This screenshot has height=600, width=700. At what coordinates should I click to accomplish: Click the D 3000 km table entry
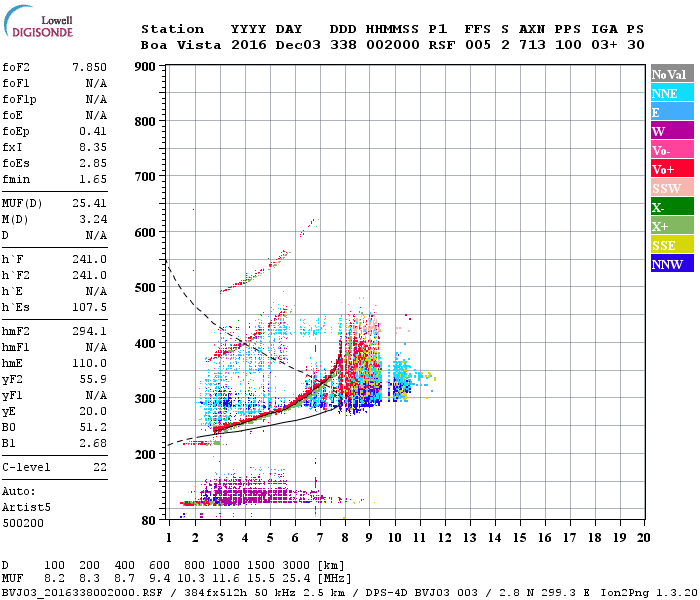click(x=296, y=566)
